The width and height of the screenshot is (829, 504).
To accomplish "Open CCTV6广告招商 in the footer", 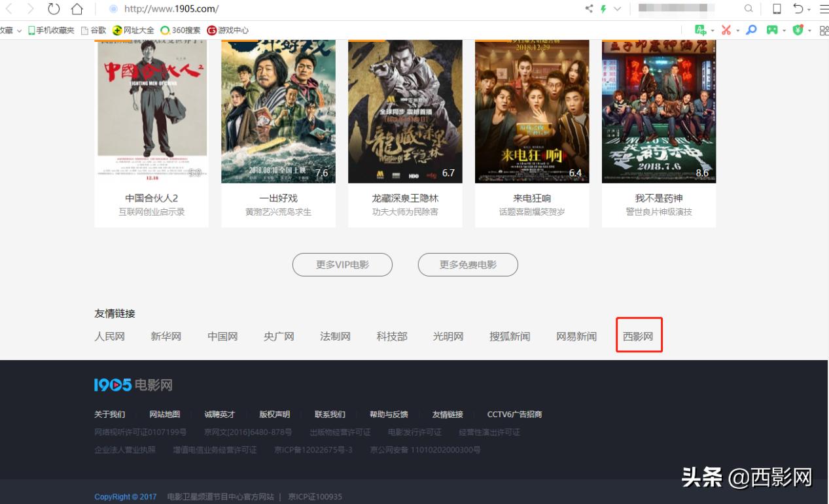I will click(514, 414).
